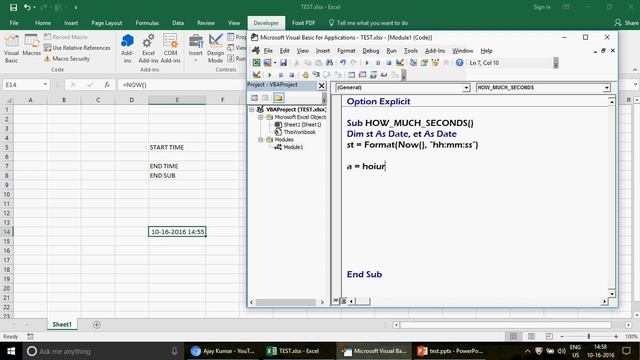
Task: Open the HOW_MUCH_SECONDS procedure dropdown
Action: click(607, 88)
